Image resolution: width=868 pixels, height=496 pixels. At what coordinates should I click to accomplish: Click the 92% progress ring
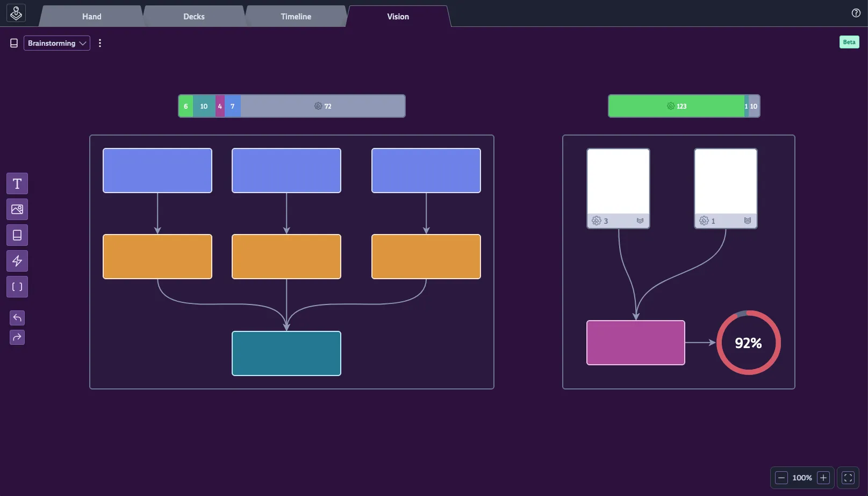748,343
